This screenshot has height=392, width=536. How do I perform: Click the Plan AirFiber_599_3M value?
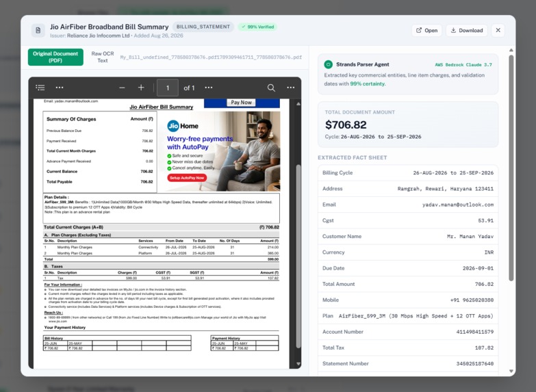coord(416,316)
